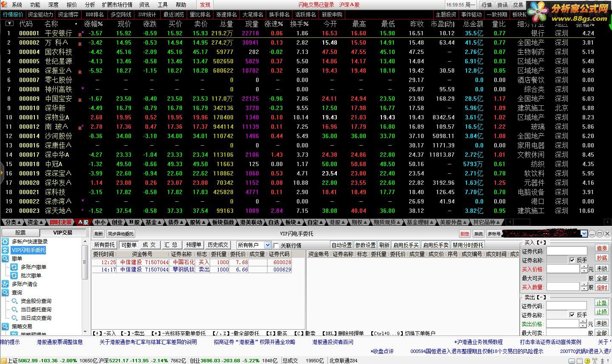Select the 中国石化 buy order row
Screen dimensions: 612x364
click(x=192, y=262)
